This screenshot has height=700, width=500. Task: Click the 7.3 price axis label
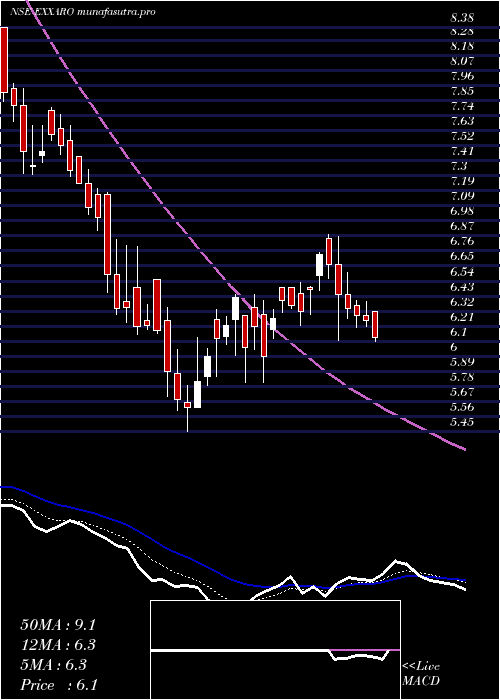coord(458,167)
